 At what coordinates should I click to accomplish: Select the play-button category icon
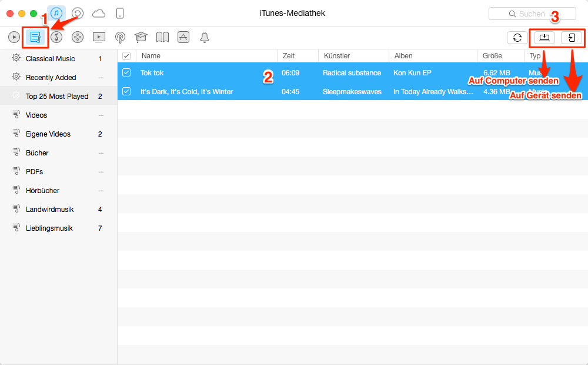(14, 37)
